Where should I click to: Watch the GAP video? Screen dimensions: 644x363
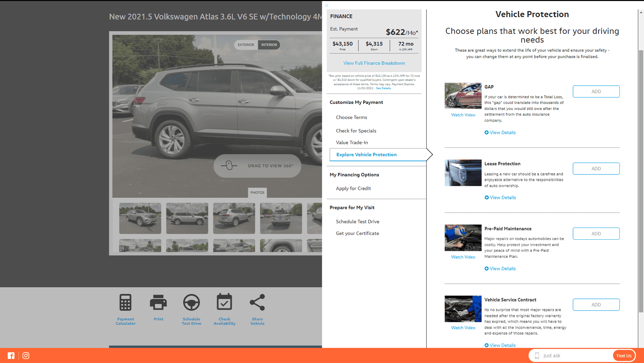(x=463, y=115)
